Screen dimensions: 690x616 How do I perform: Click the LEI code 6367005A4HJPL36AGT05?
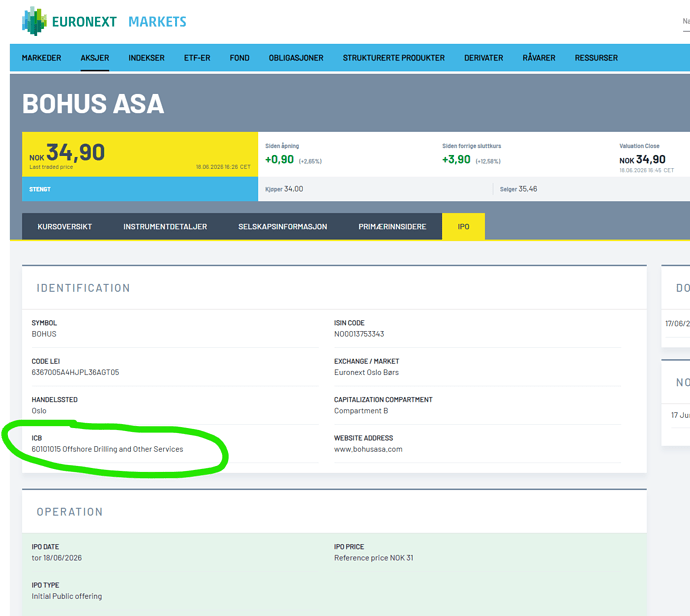(x=75, y=372)
